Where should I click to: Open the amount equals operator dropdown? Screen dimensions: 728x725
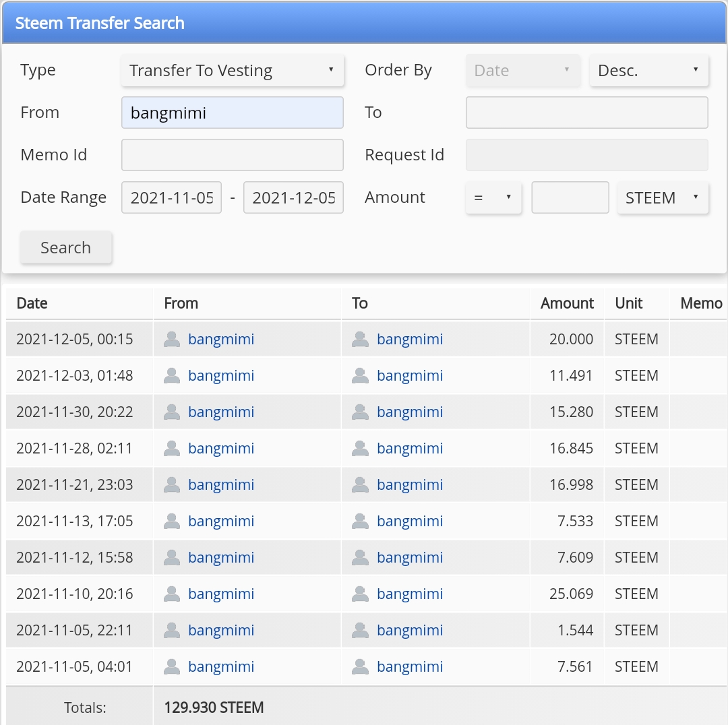coord(493,197)
